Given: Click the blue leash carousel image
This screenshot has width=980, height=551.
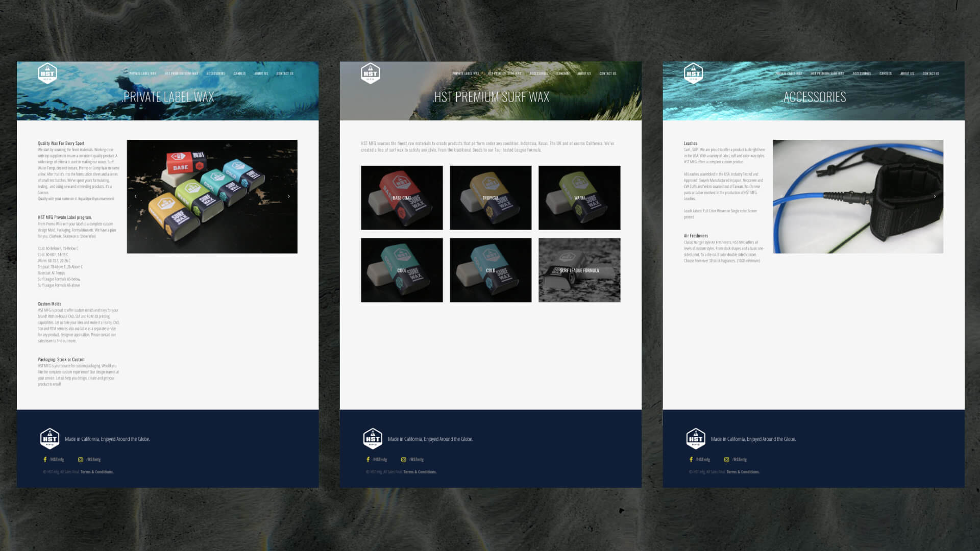Looking at the screenshot, I should 858,196.
